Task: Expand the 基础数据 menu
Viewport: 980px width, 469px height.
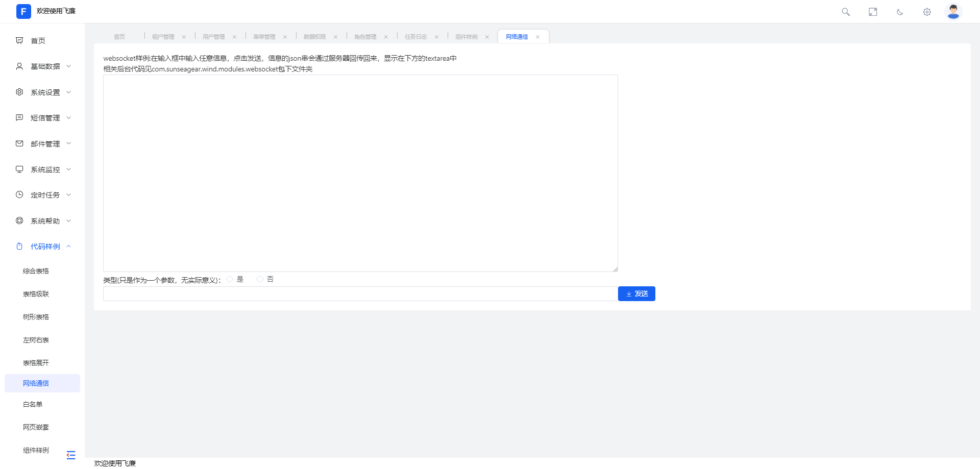Action: click(x=45, y=66)
